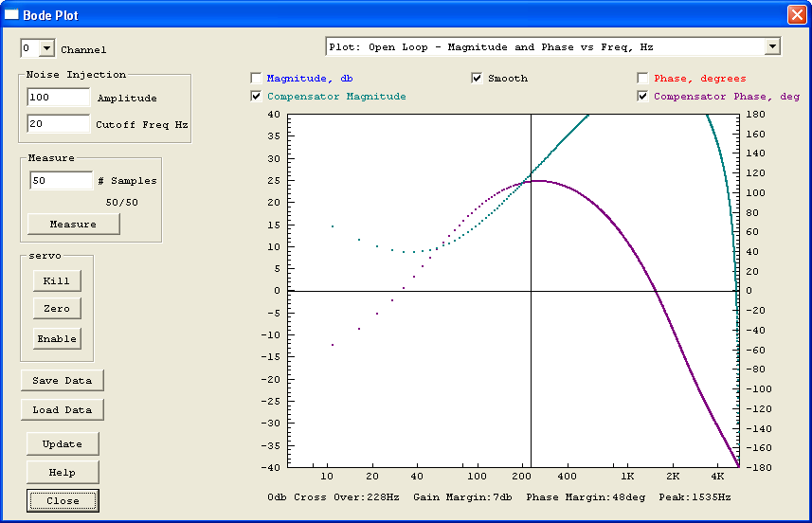
Task: Click the Save Data button
Action: tap(63, 380)
